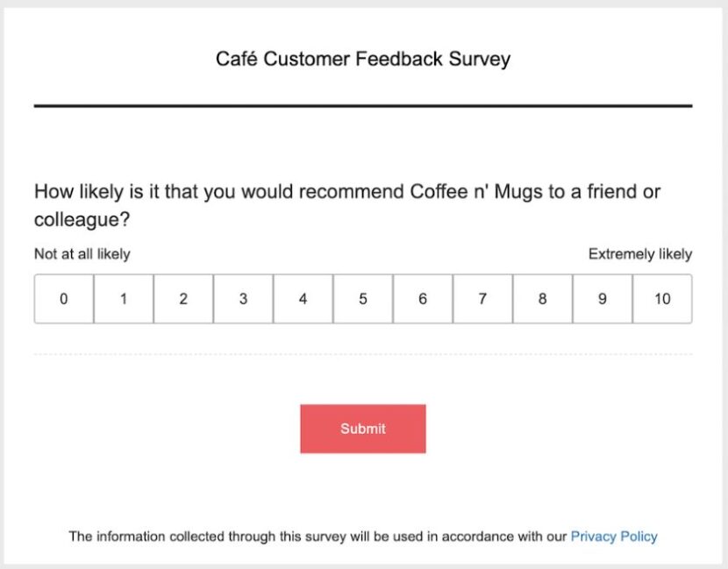Select rating 0 on the scale
728x569 pixels.
pos(63,298)
